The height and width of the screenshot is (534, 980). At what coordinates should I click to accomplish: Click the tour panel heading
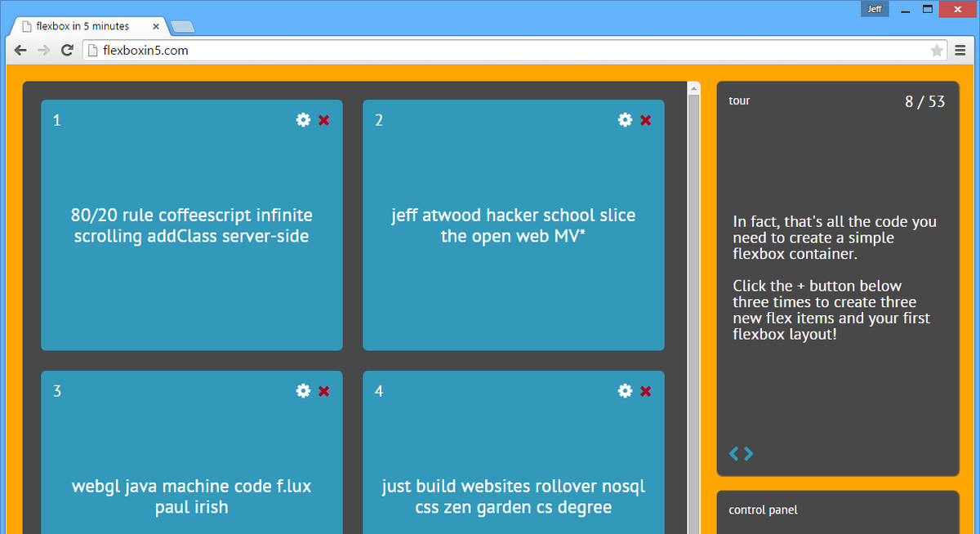(x=739, y=100)
